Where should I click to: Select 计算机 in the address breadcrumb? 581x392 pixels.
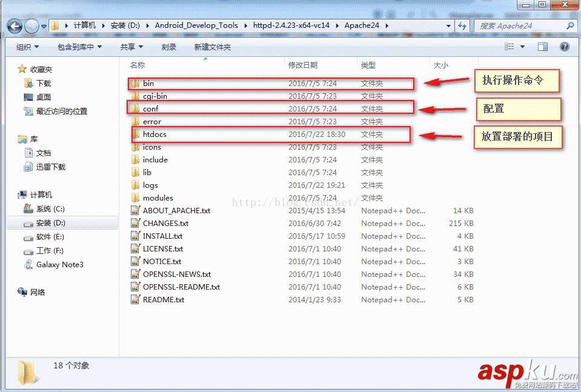(84, 25)
